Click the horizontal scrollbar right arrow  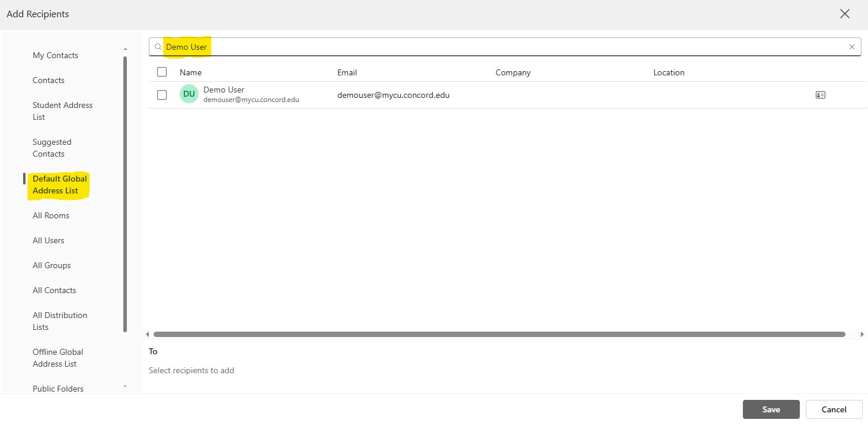tap(862, 335)
